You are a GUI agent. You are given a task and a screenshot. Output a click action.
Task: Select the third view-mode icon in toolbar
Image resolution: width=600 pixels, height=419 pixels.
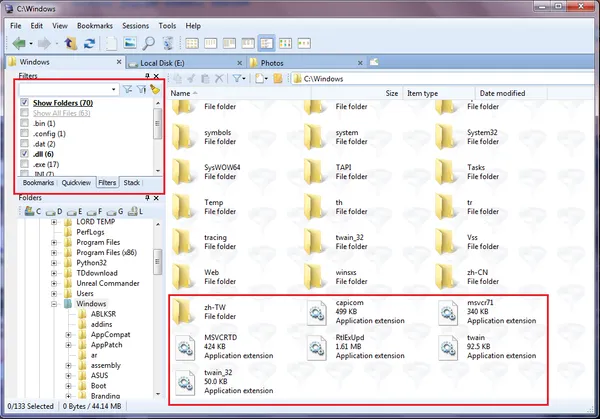click(x=229, y=43)
